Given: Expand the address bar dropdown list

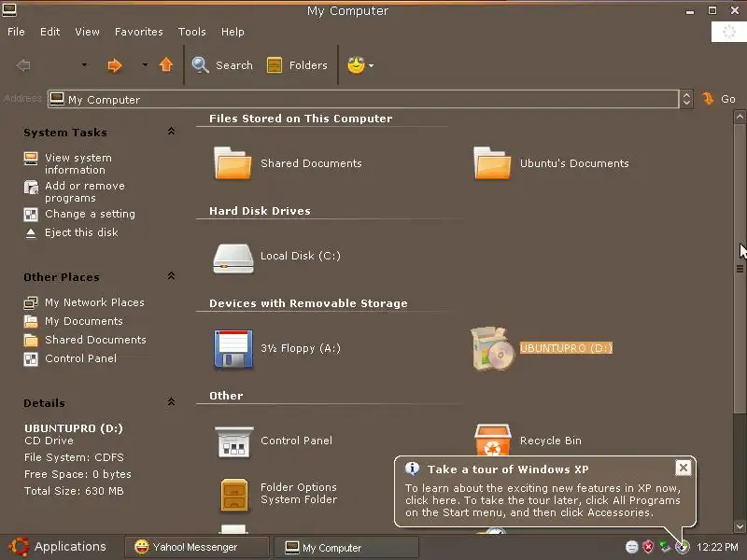Looking at the screenshot, I should [x=686, y=99].
